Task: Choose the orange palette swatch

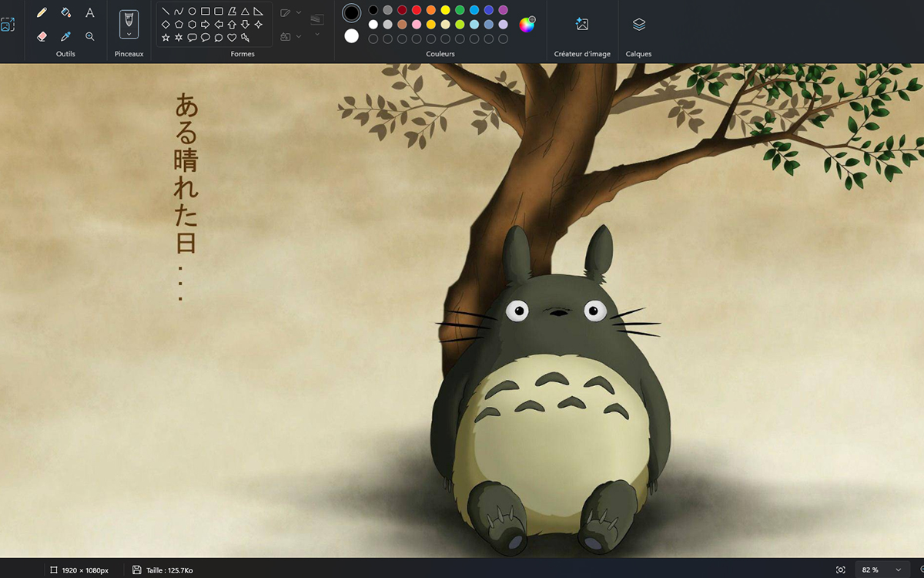Action: point(431,10)
